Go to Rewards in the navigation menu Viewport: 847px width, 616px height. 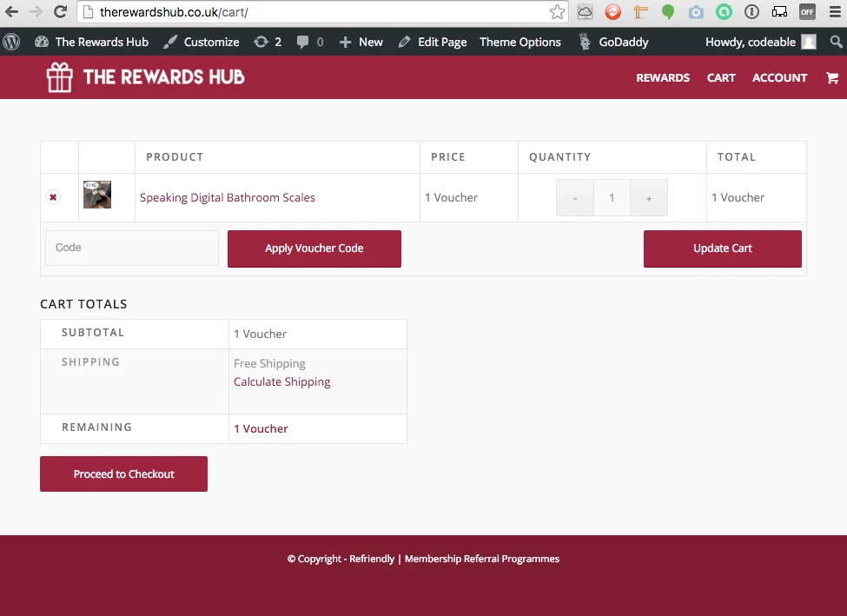663,77
